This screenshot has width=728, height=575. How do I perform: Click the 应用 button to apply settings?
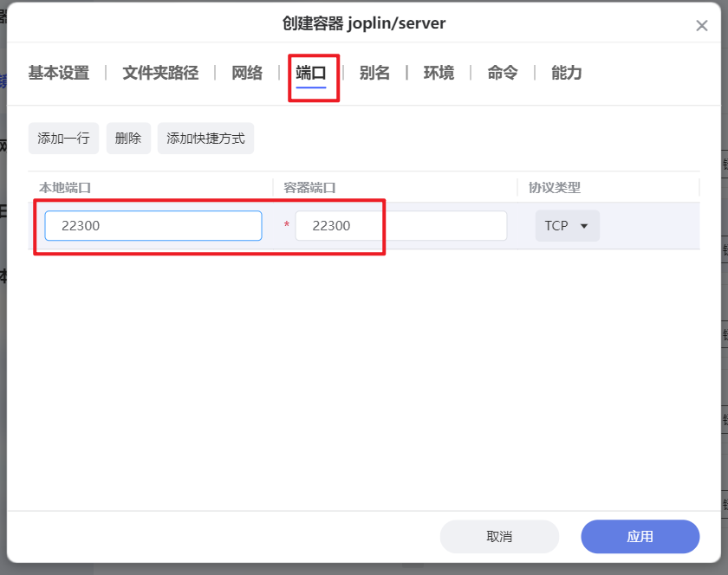[x=640, y=536]
